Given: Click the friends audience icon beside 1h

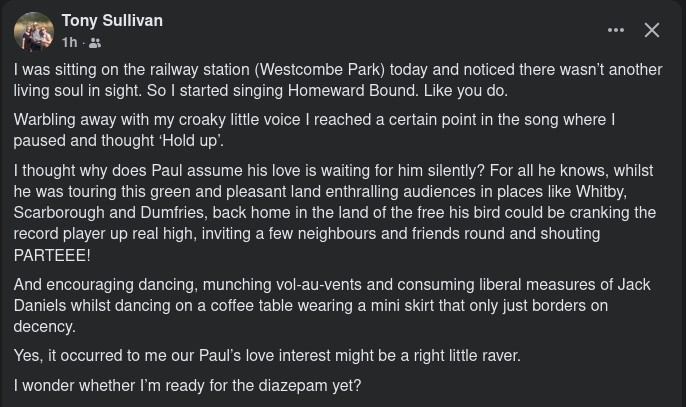Looking at the screenshot, I should tap(95, 43).
